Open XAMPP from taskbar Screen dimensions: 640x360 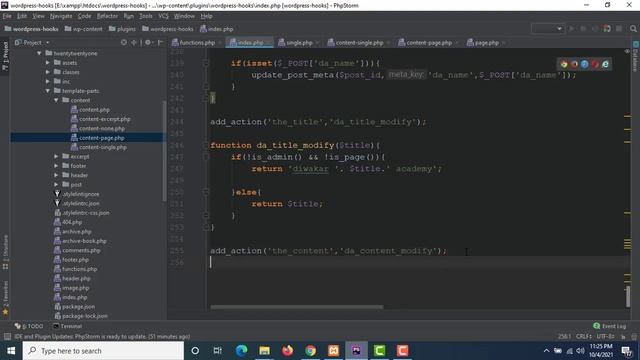coord(333,351)
